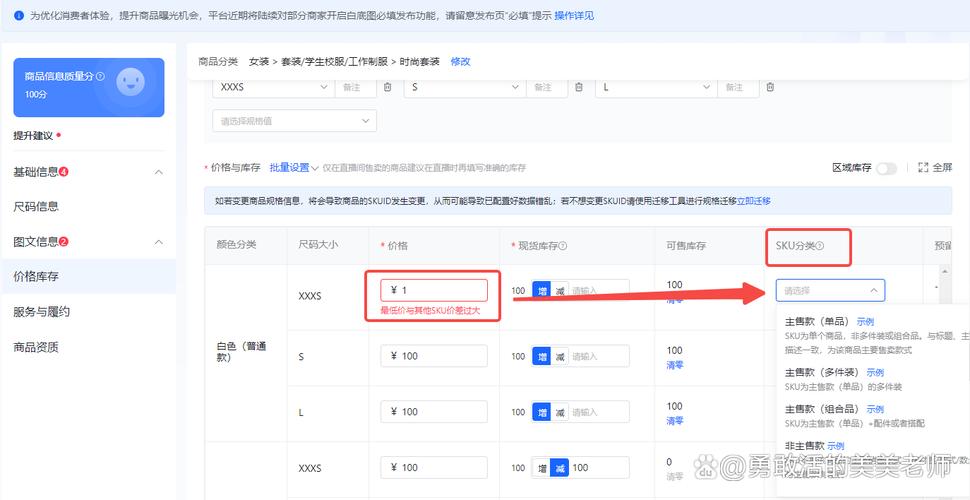Click the help icon beside 商品信息质量分
Viewport: 970px width, 500px height.
pos(100,76)
